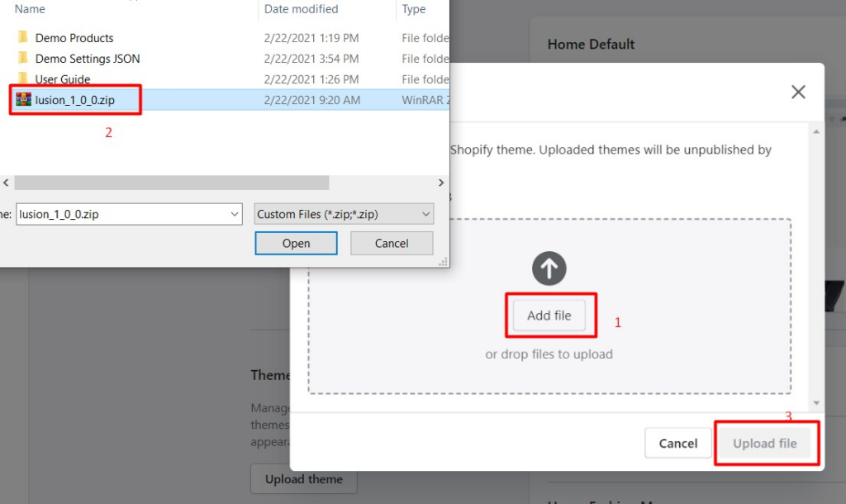Click the upload dialog scrollbar up arrow

click(x=816, y=131)
